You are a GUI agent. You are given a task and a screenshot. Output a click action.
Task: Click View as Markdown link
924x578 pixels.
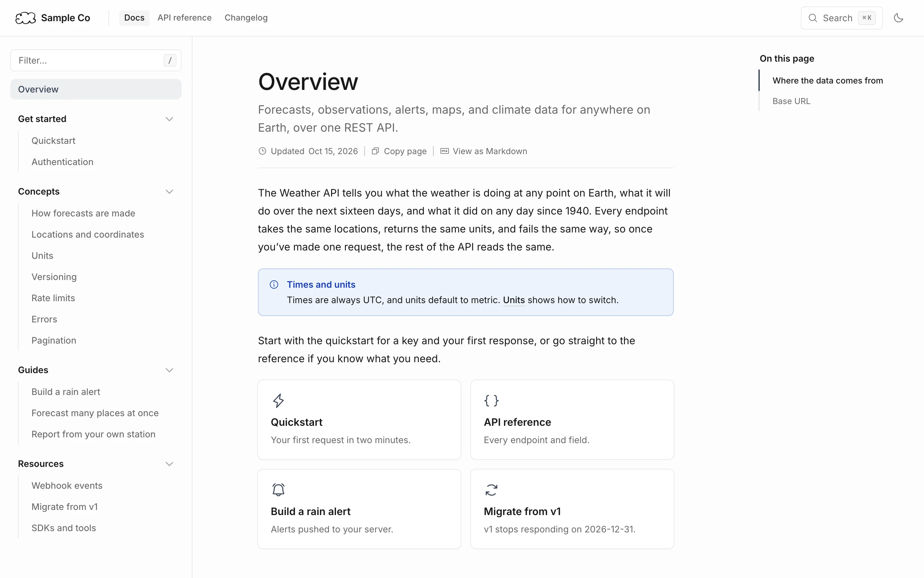pyautogui.click(x=484, y=151)
